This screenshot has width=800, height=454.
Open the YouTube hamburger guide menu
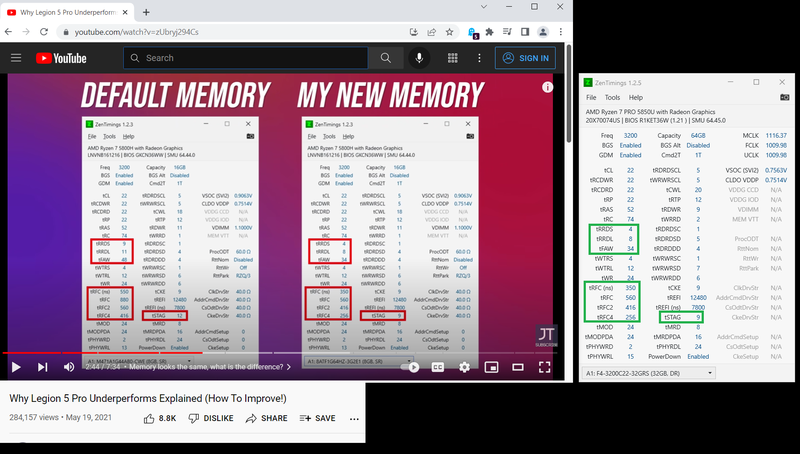point(16,58)
